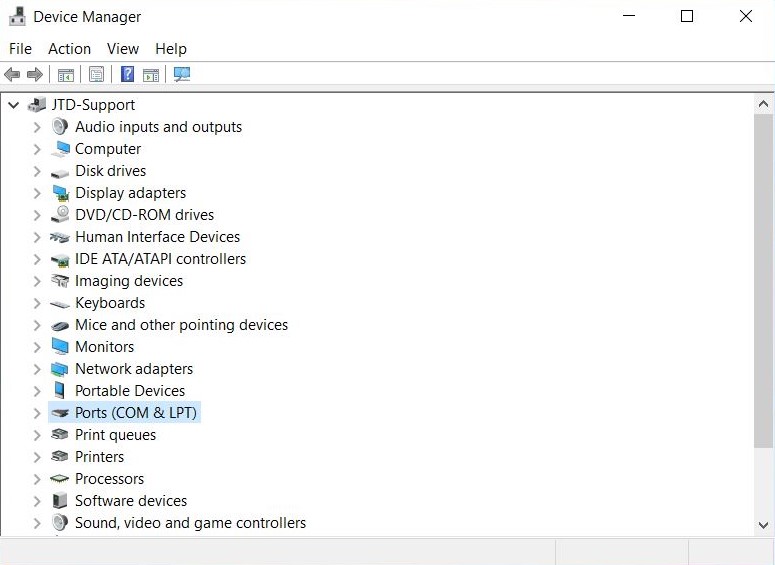Click the Forward arrow toolbar icon

point(35,75)
